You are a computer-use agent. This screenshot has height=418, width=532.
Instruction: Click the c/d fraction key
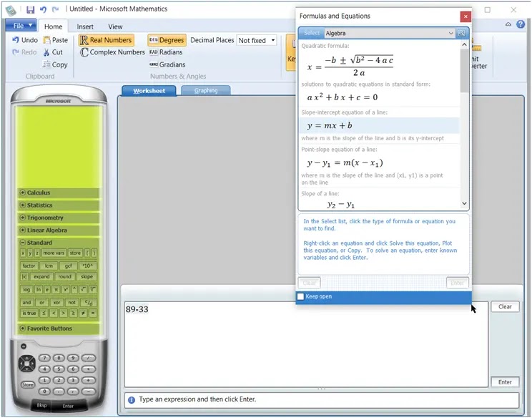click(x=89, y=303)
